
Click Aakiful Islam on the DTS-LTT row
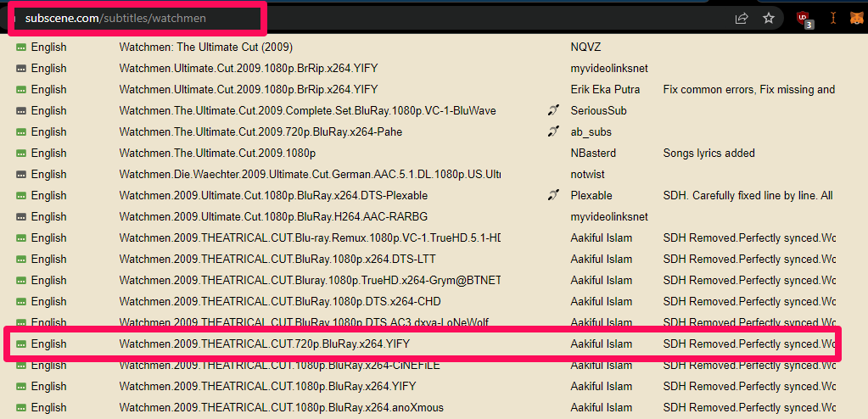(x=602, y=259)
